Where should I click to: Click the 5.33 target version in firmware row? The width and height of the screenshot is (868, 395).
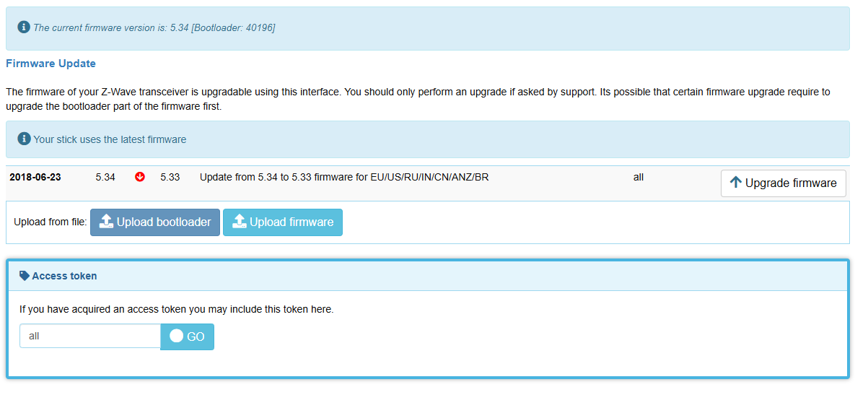[x=170, y=177]
